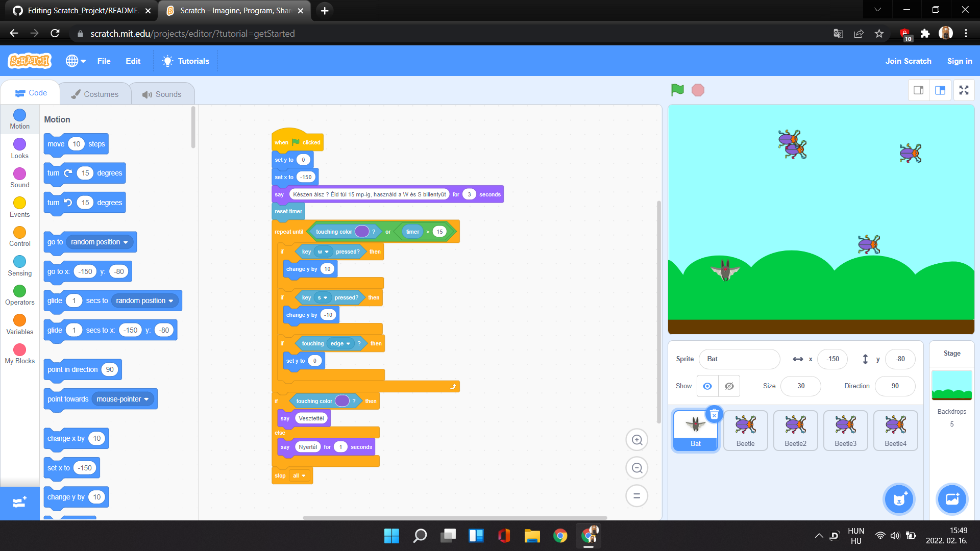Select the Operators blocks category
The height and width of the screenshot is (551, 980).
pyautogui.click(x=19, y=294)
